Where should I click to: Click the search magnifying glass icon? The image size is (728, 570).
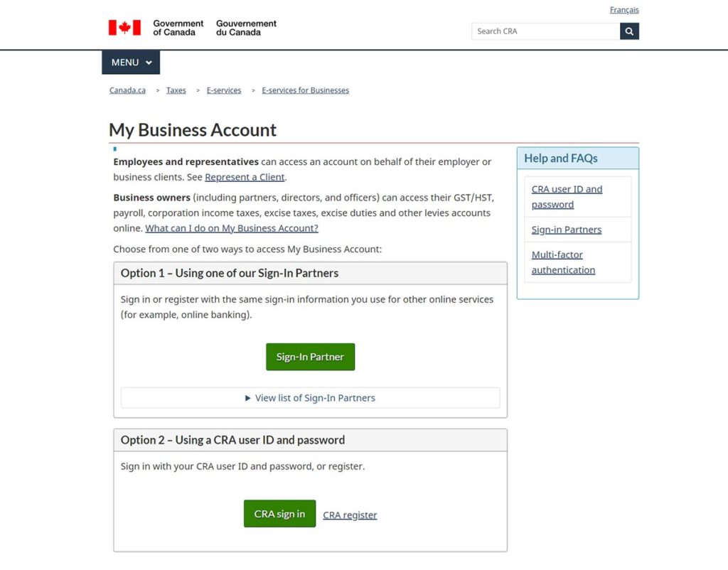[x=629, y=31]
